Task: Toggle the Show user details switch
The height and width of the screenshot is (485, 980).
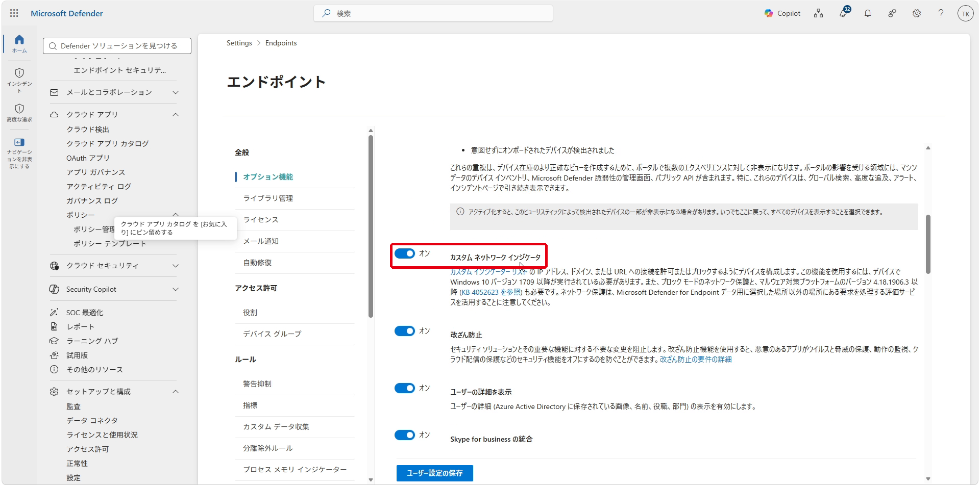Action: (x=405, y=388)
